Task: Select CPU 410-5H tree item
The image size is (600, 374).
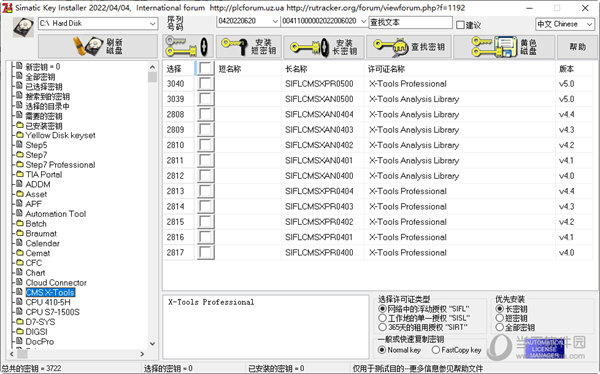Action: [x=48, y=302]
